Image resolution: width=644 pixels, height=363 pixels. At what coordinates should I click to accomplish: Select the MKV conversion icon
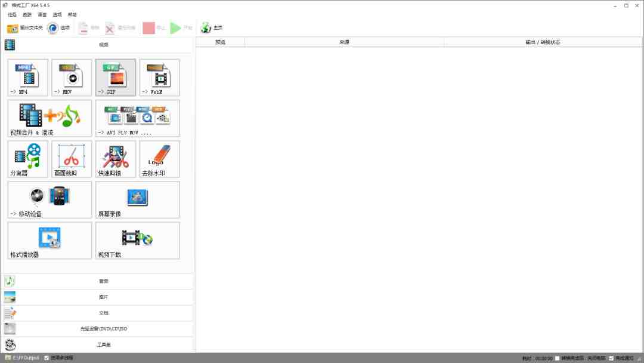point(72,77)
